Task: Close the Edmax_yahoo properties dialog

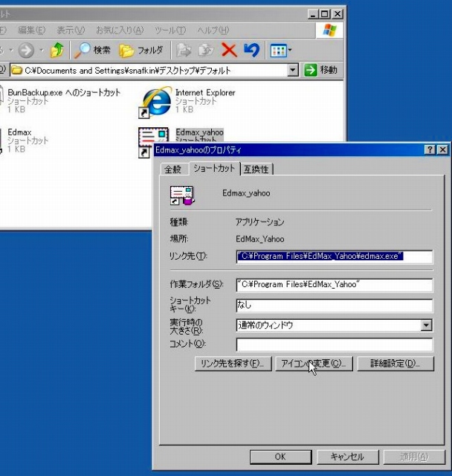Action: pos(443,149)
